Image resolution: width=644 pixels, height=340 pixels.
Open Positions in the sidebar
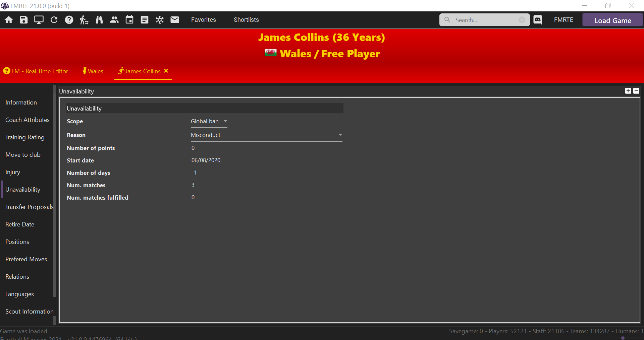(x=17, y=242)
